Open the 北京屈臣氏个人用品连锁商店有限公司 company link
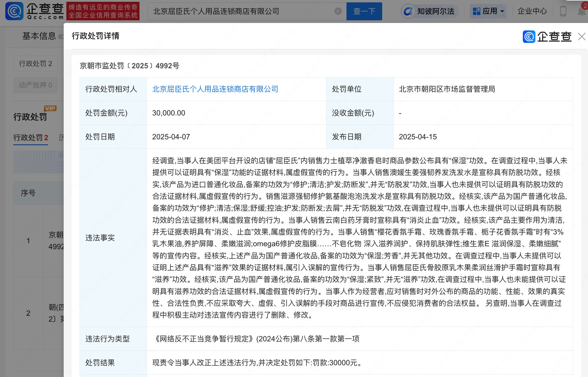Screen dimensions: 588x377 pyautogui.click(x=215, y=89)
